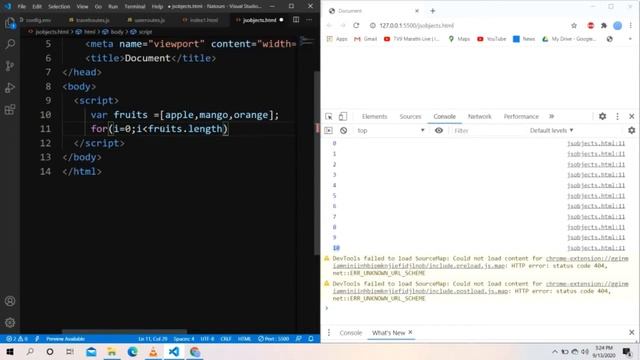
Task: Open DevTools settings gear
Action: coord(602,116)
